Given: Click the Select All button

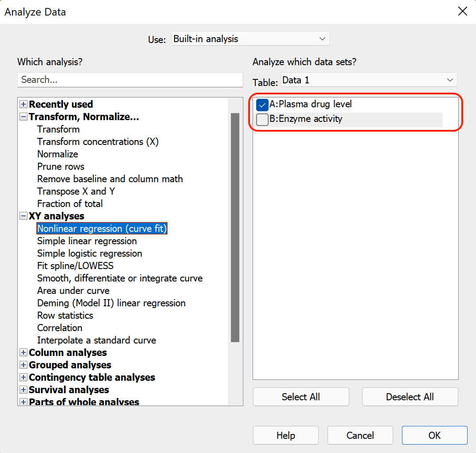Looking at the screenshot, I should point(300,397).
